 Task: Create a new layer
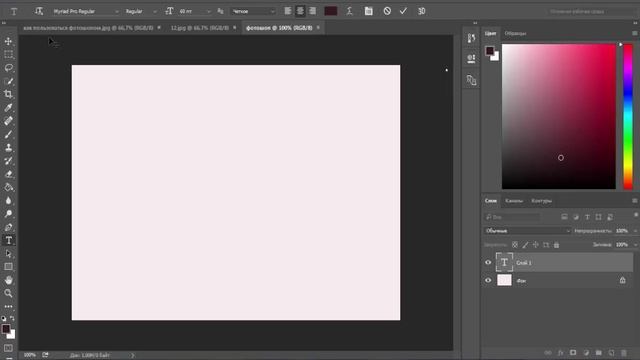point(611,353)
